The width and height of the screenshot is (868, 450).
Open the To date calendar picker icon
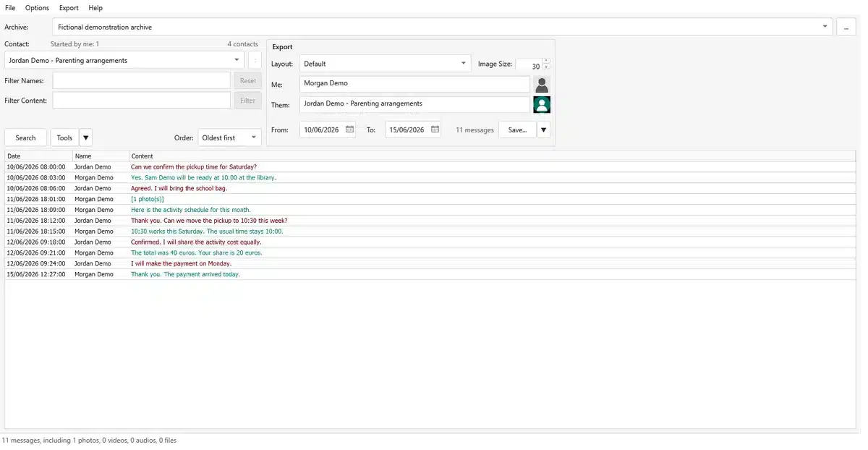[435, 130]
